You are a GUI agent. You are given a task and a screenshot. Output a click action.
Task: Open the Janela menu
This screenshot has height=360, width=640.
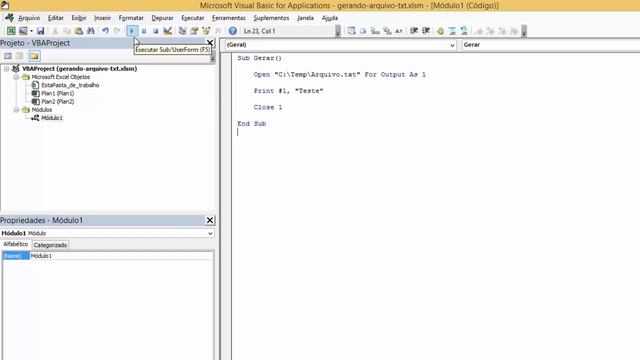[305, 18]
